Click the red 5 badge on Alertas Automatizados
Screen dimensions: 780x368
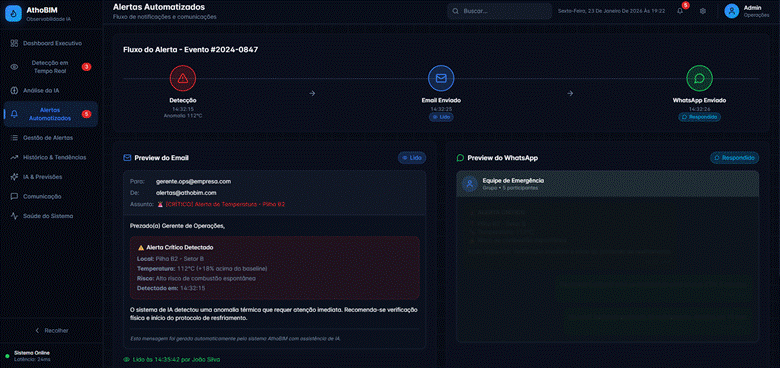tap(86, 114)
